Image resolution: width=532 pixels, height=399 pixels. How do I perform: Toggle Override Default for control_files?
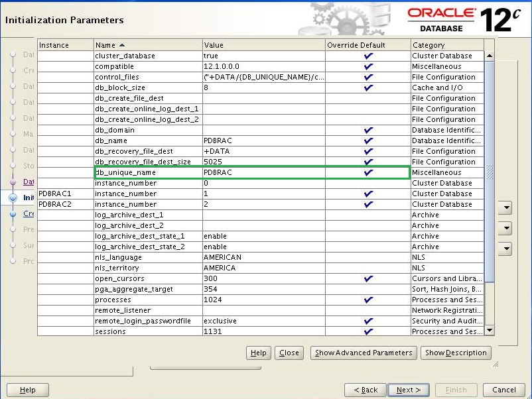pos(368,77)
